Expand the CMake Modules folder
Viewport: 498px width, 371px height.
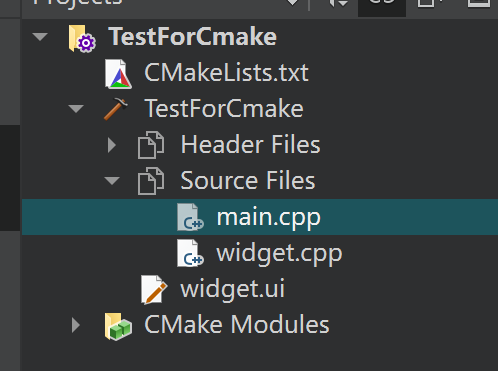[76, 325]
